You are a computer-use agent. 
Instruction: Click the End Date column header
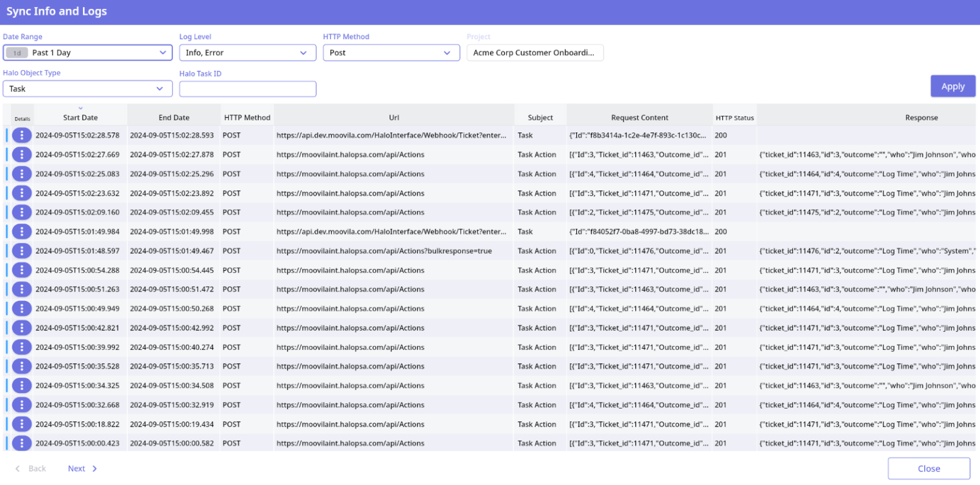tap(174, 118)
